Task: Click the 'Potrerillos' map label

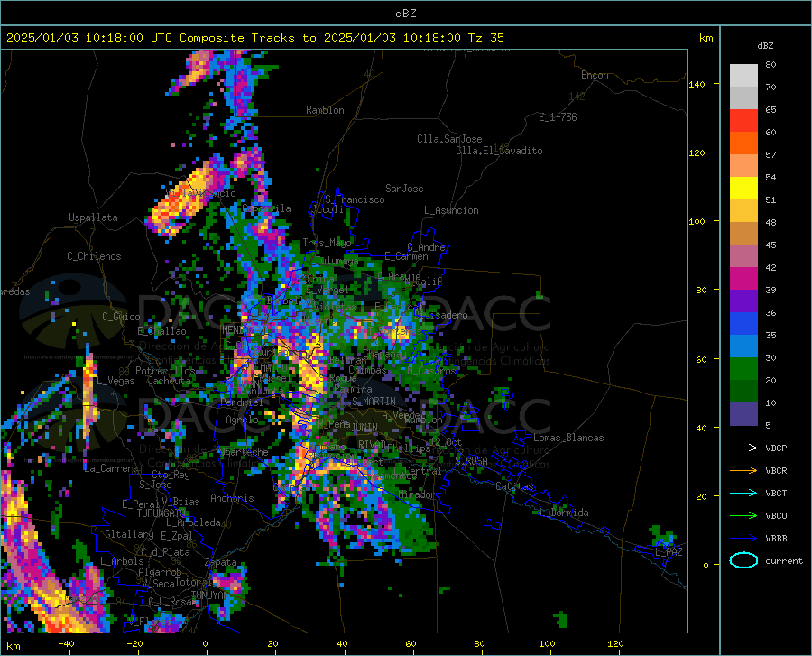Action: tap(165, 371)
